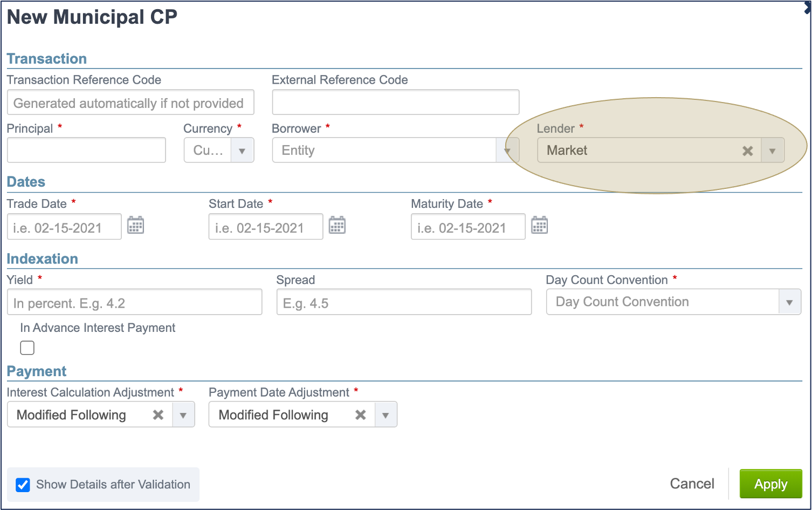The width and height of the screenshot is (812, 510).
Task: Click into the Principal input
Action: coord(86,150)
